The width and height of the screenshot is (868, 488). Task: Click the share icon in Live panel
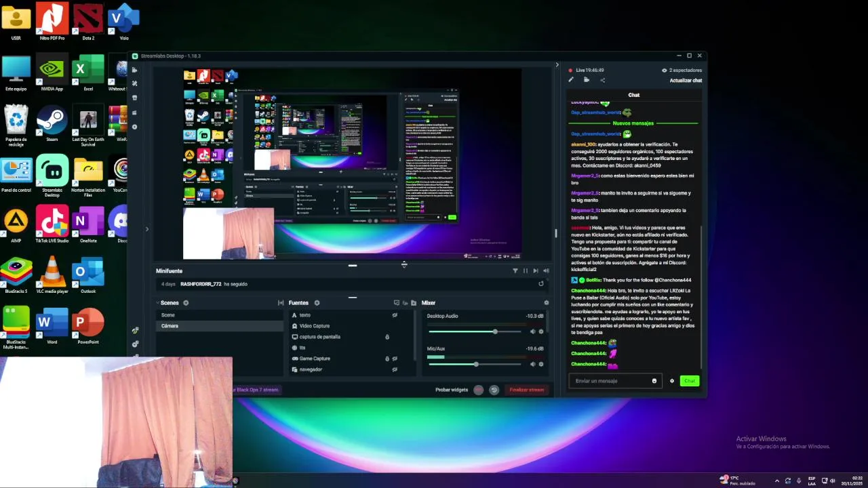coord(602,80)
